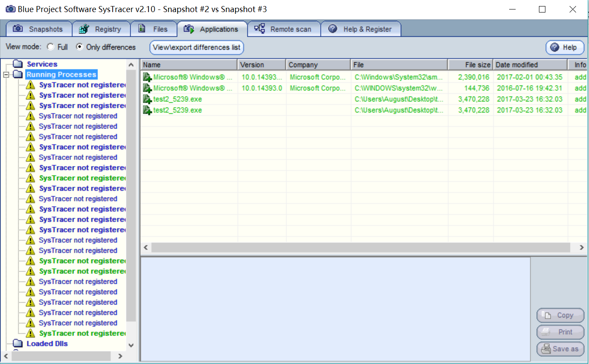Click the version cell 10.0.14393.0
Image resolution: width=589 pixels, height=364 pixels.
[261, 88]
